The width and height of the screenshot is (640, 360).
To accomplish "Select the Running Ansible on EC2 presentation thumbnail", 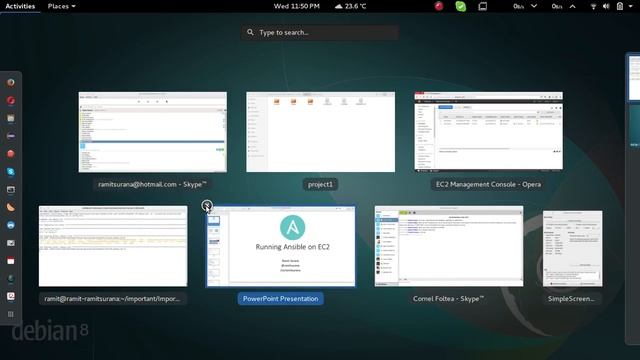I will [x=281, y=246].
